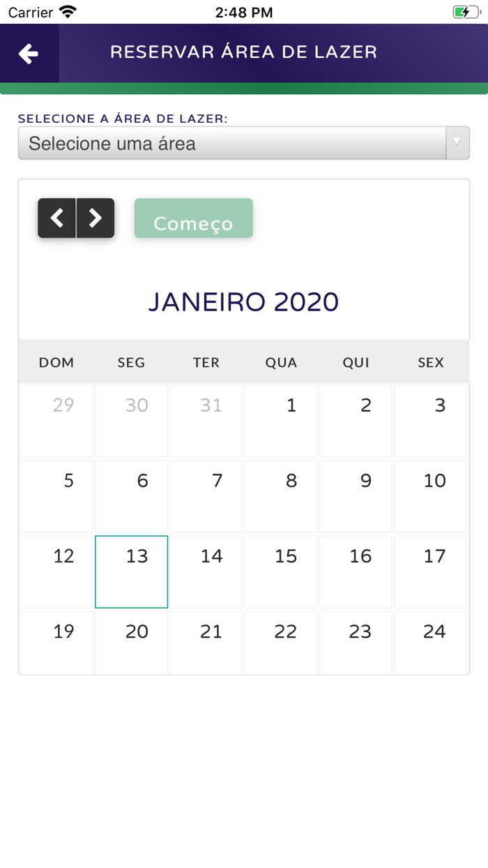
Task: Tap the battery icon in status bar
Action: pyautogui.click(x=466, y=12)
